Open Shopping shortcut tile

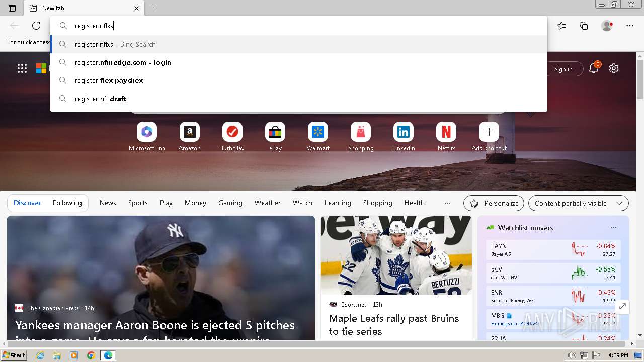click(x=361, y=137)
